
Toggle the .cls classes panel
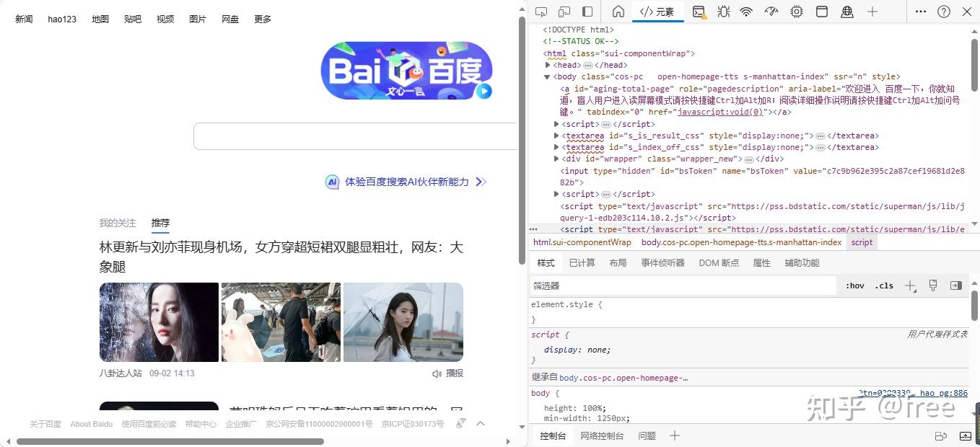tap(884, 286)
